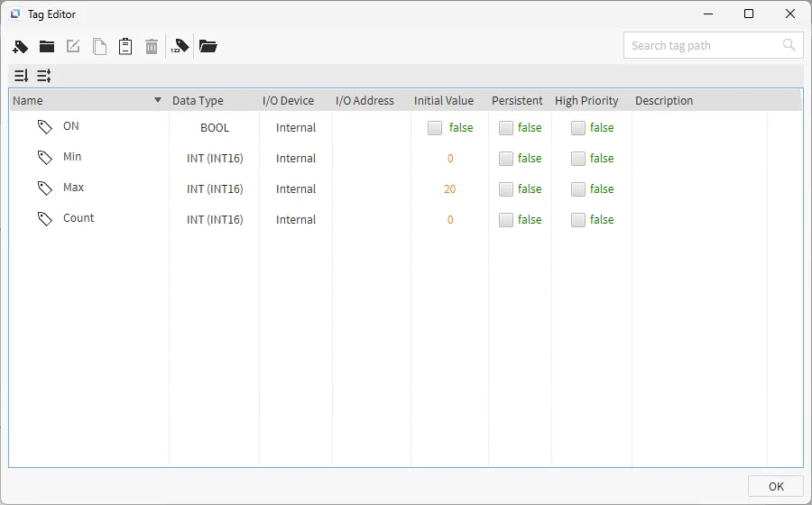Select the Count tag row
The width and height of the screenshot is (812, 505).
(78, 218)
